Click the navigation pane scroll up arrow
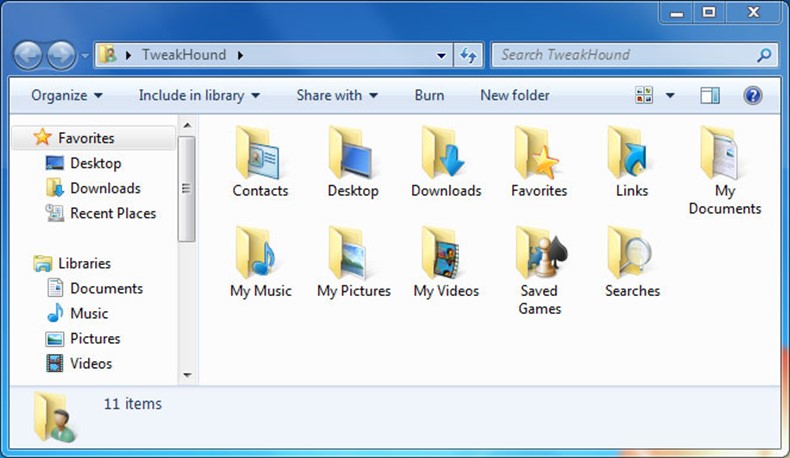 (x=187, y=125)
